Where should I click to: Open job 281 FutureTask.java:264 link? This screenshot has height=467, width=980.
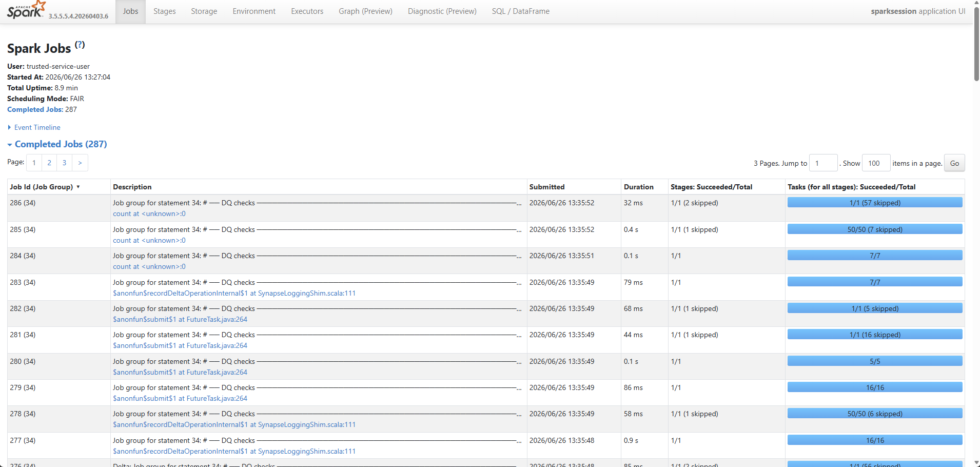click(x=180, y=345)
